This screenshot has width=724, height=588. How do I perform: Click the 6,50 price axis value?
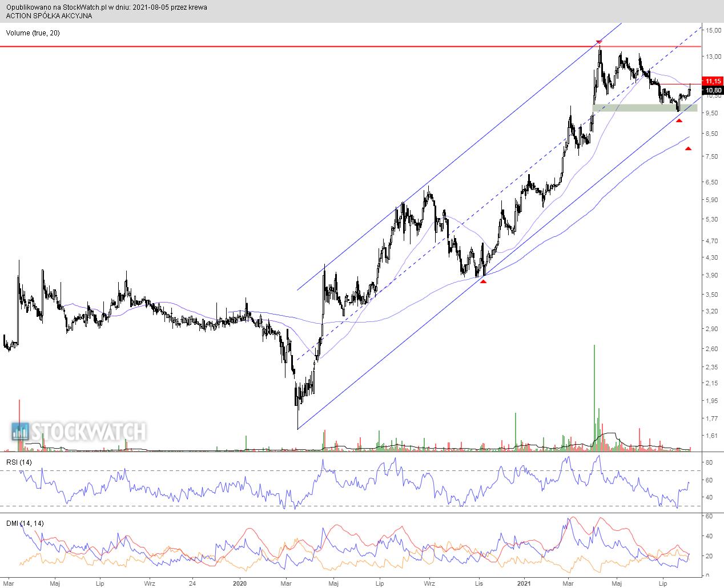click(x=713, y=182)
